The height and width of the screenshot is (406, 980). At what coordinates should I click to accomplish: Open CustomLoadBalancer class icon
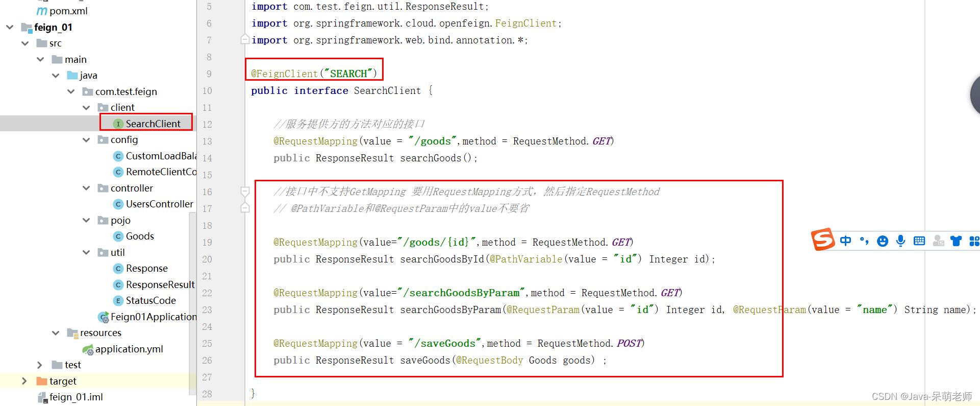click(x=118, y=156)
